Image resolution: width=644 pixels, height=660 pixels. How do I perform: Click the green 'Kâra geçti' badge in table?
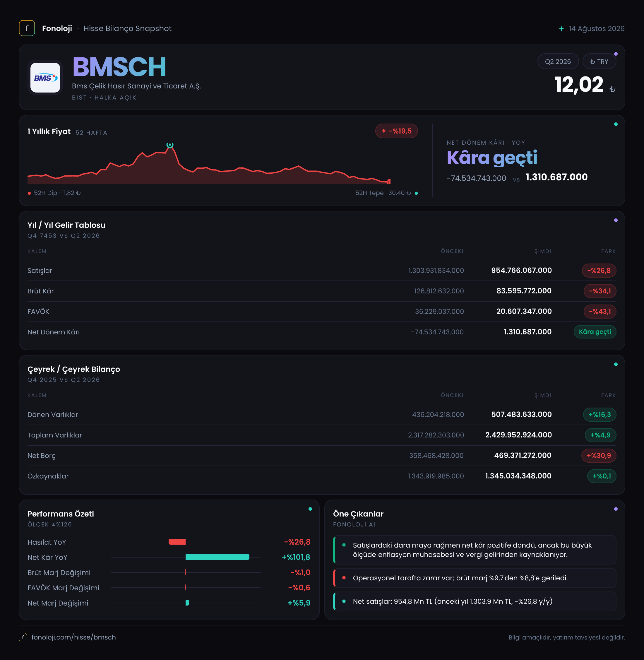coord(595,332)
